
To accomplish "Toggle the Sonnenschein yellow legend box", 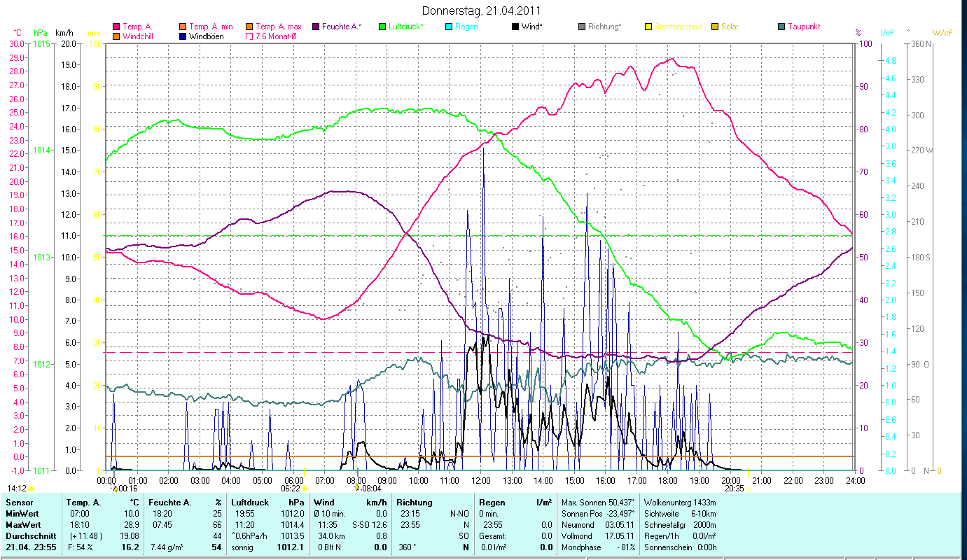I will pos(648,27).
